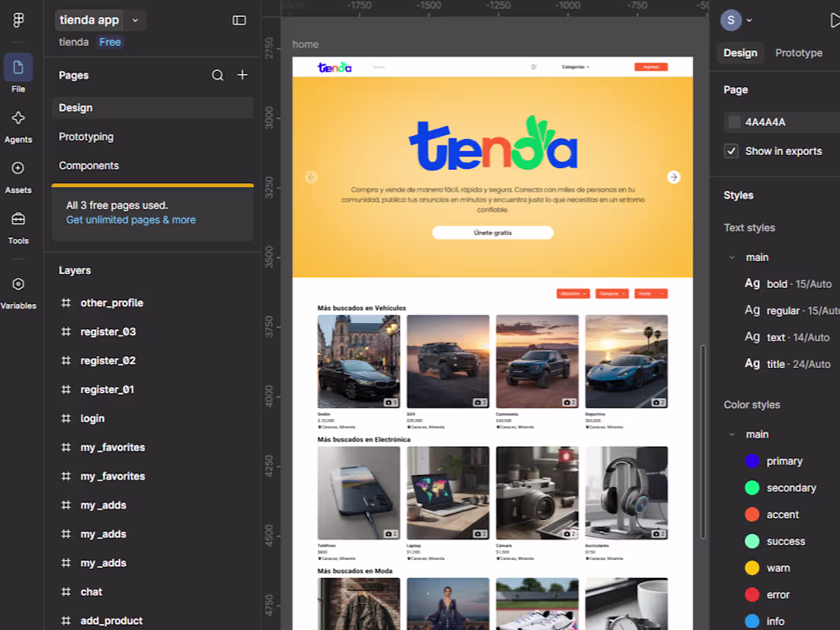
Task: Select the title text style Ag icon
Action: pos(752,363)
